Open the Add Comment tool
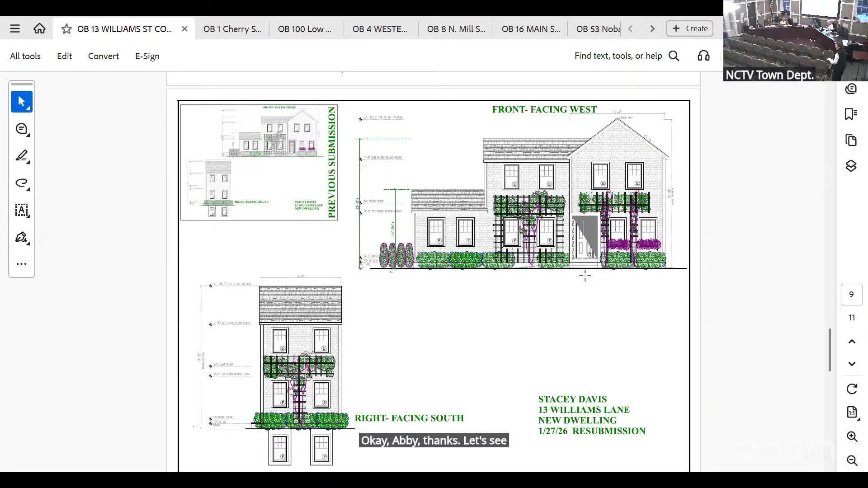This screenshot has height=488, width=868. coord(21,129)
